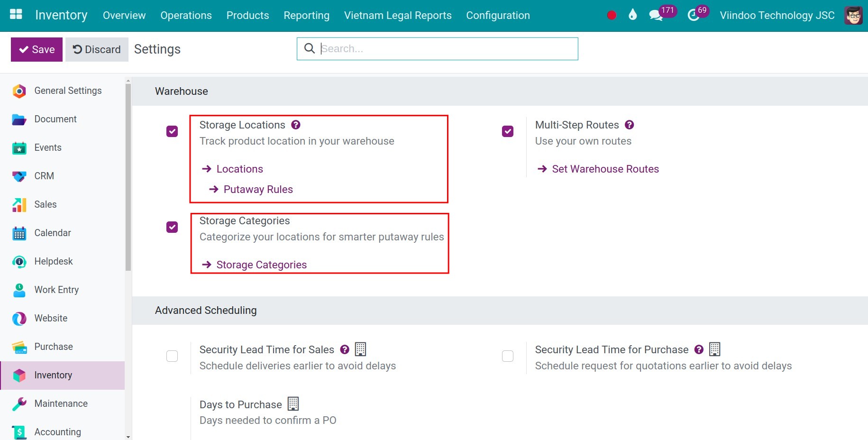Click Security Lead Time for Purchase help icon

click(x=699, y=349)
